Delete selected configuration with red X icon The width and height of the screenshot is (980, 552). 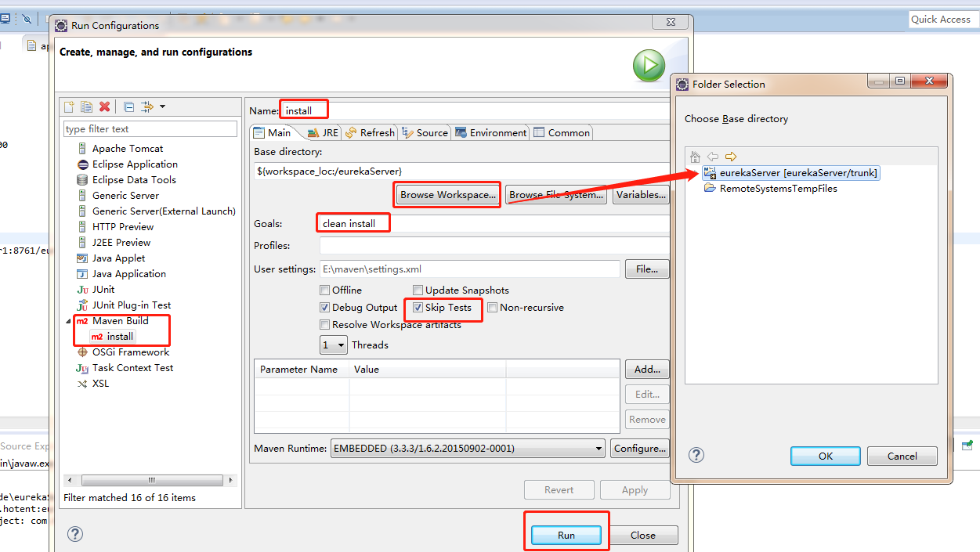click(x=104, y=106)
